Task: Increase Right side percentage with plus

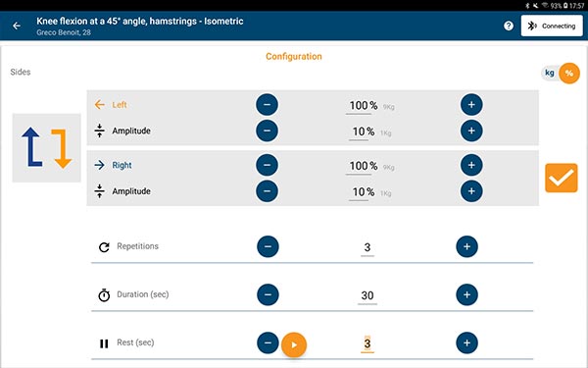Action: click(471, 165)
